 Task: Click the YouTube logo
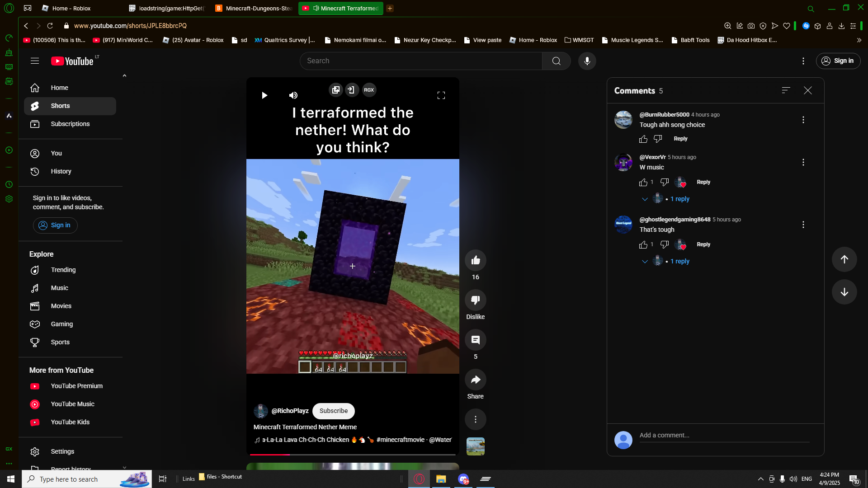pyautogui.click(x=73, y=61)
